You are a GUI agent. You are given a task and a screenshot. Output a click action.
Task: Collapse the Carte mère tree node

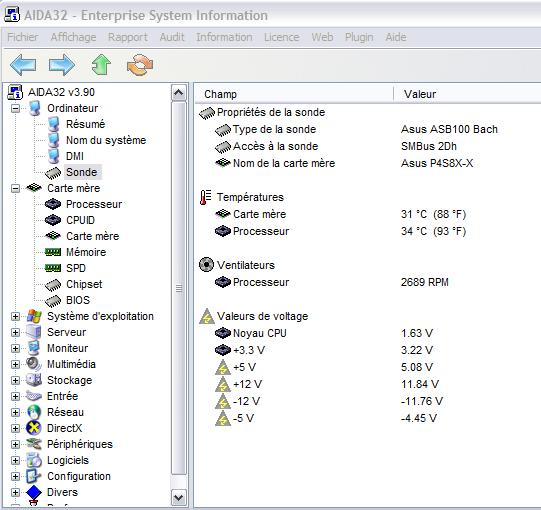point(15,188)
